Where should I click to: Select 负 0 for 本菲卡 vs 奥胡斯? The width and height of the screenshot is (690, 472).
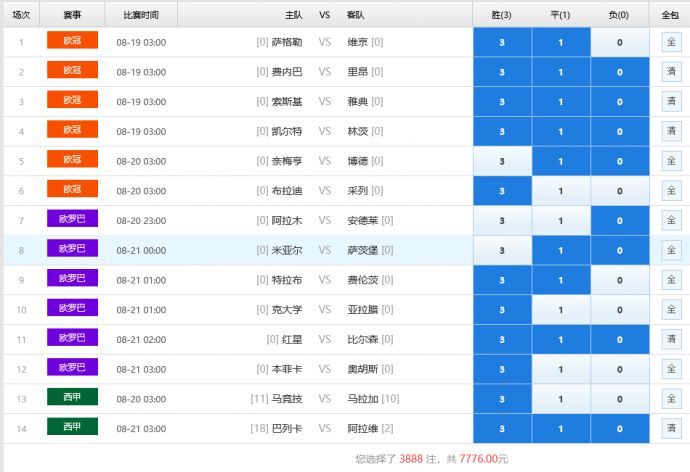620,369
